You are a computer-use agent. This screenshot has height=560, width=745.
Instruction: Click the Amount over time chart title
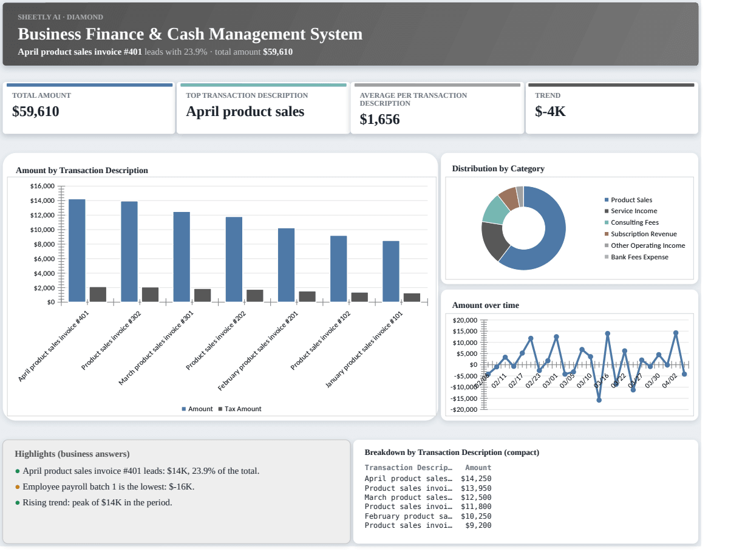point(486,306)
